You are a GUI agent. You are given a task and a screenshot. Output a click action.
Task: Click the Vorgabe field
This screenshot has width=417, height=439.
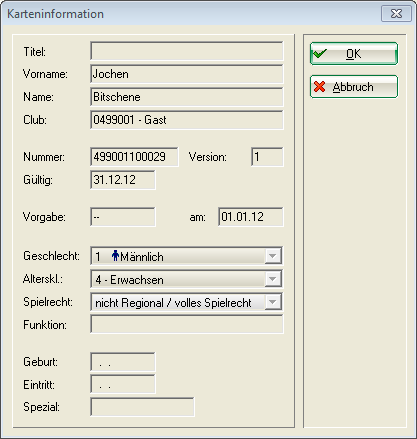point(123,217)
